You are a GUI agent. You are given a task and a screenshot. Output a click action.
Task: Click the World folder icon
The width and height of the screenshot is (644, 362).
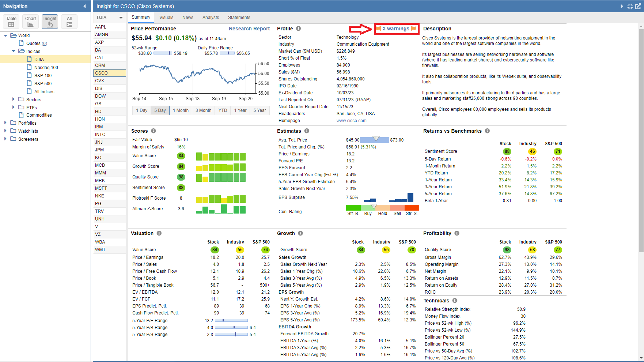tap(14, 35)
